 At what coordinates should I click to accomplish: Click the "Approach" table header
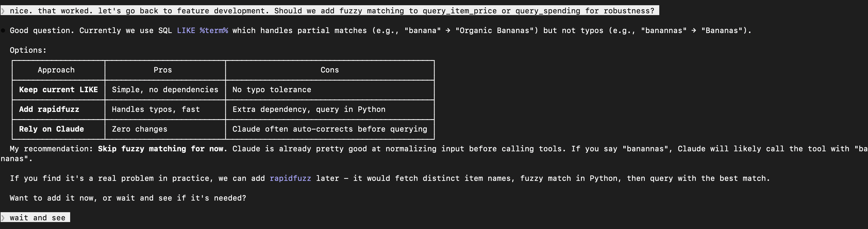pos(56,70)
